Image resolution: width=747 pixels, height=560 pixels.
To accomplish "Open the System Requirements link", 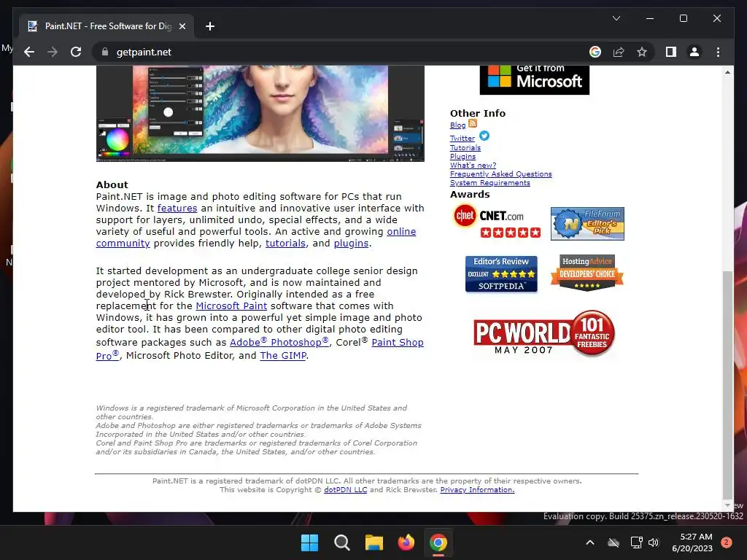I will point(489,183).
